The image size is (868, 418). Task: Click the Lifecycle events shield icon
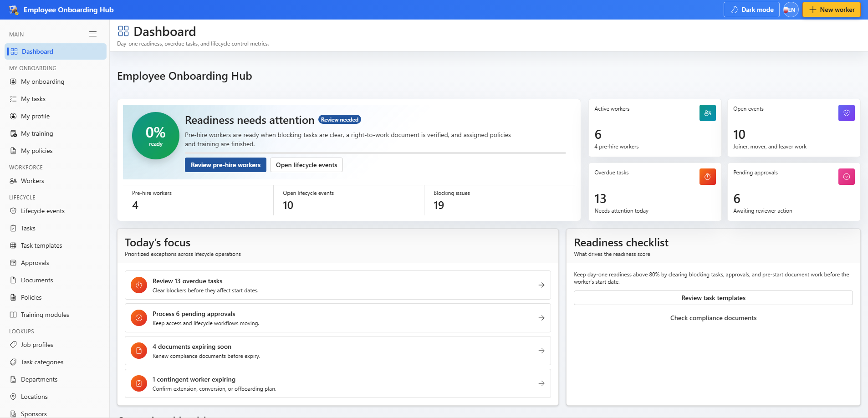[13, 211]
